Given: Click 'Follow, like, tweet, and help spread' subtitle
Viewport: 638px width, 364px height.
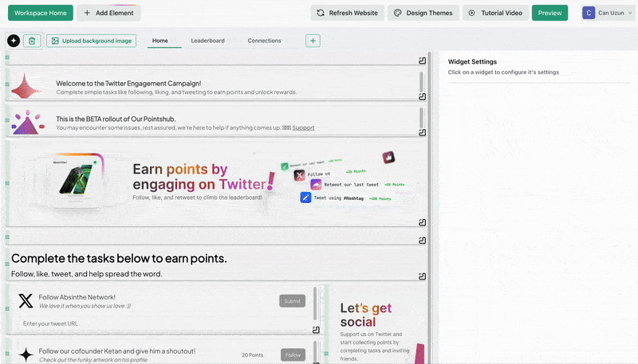Looking at the screenshot, I should click(87, 274).
